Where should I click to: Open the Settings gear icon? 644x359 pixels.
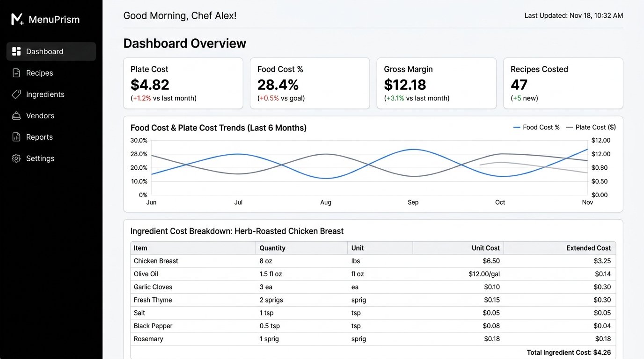pos(16,158)
